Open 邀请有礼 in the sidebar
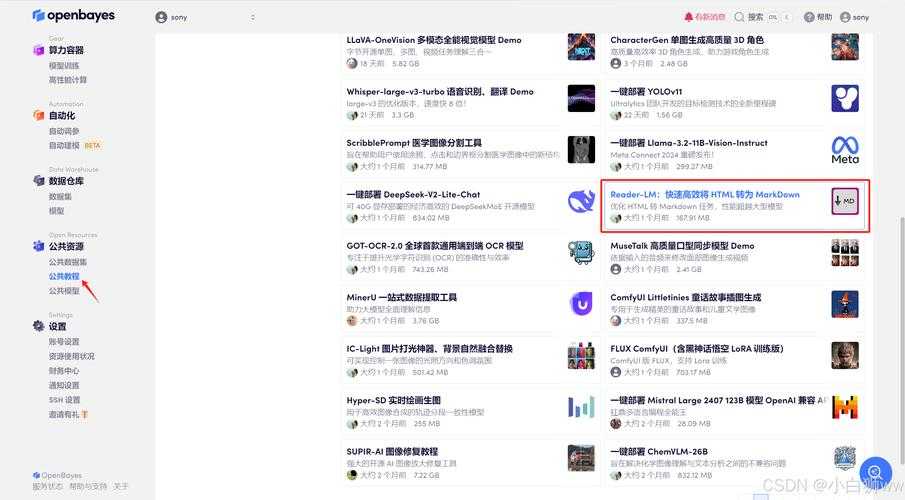Viewport: 905px width, 500px height. 68,415
